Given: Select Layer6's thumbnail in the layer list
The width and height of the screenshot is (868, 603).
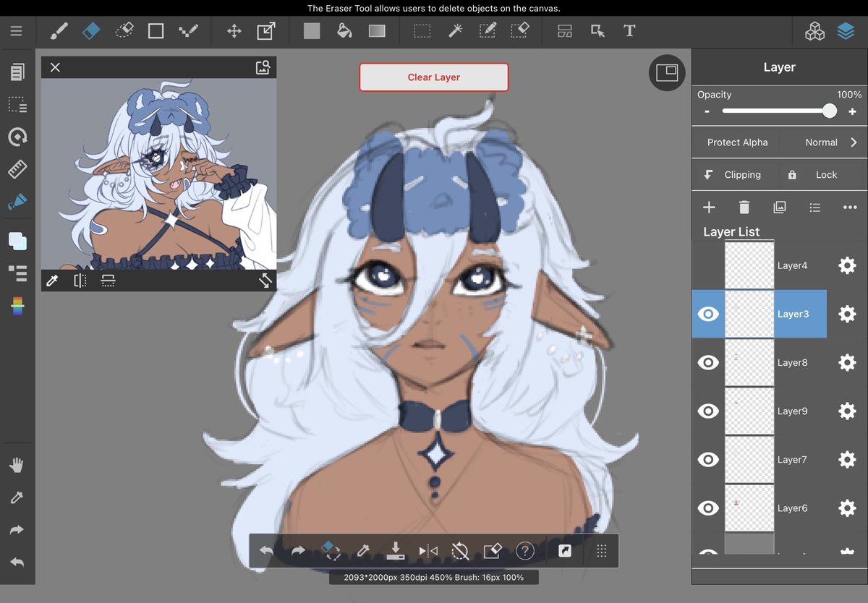Looking at the screenshot, I should point(749,508).
